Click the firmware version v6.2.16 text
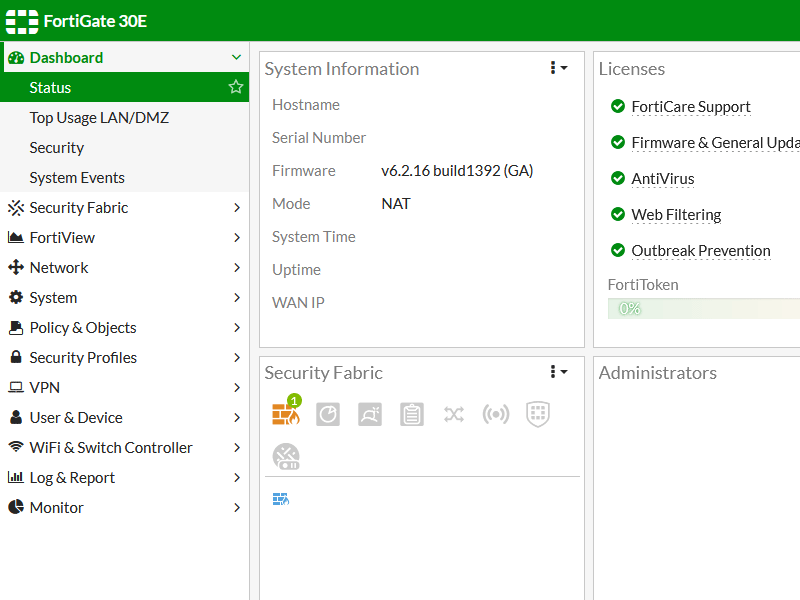 457,171
